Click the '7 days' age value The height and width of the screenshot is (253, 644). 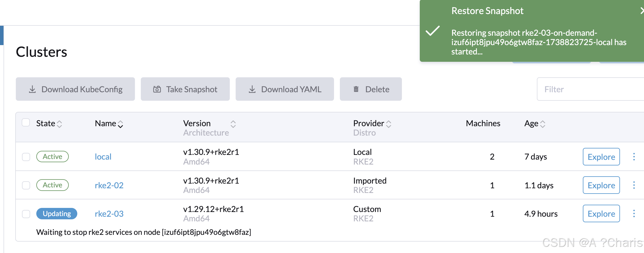pos(536,157)
